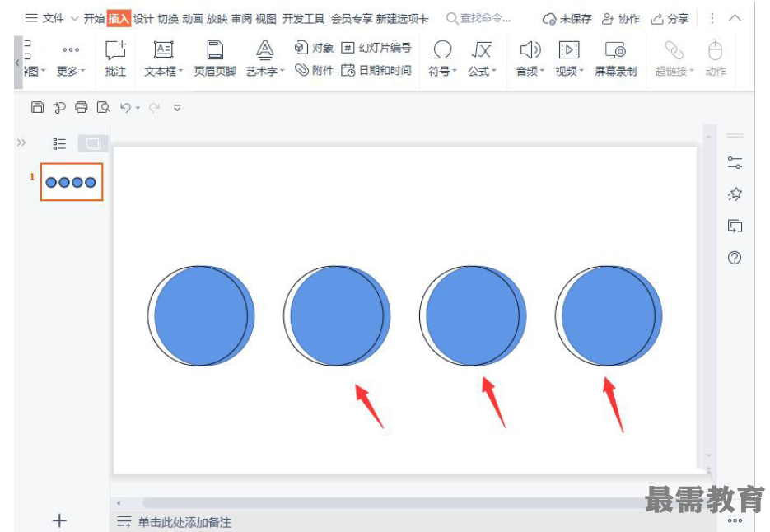Click the 日期和时间 icon
The width and height of the screenshot is (770, 532).
point(376,71)
